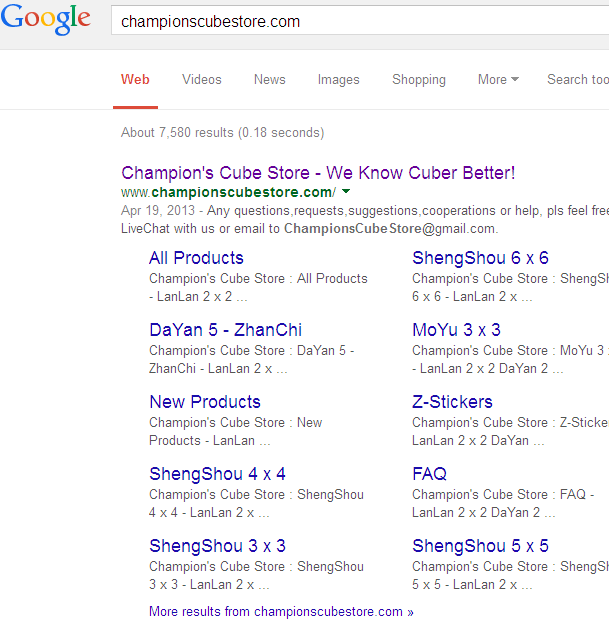The width and height of the screenshot is (609, 624).
Task: Open the ShengShou 6 x 6 sitelink
Action: [480, 258]
